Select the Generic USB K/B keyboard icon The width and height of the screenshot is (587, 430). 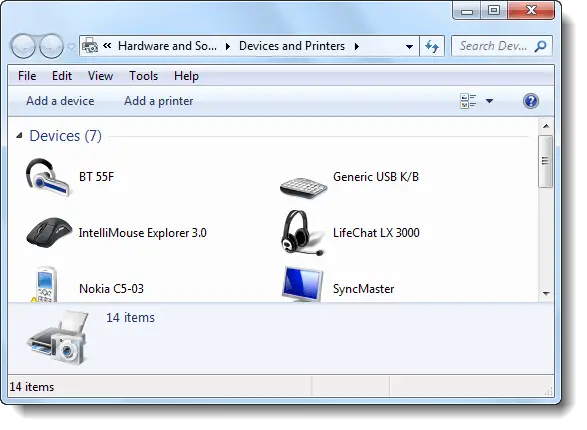(303, 186)
